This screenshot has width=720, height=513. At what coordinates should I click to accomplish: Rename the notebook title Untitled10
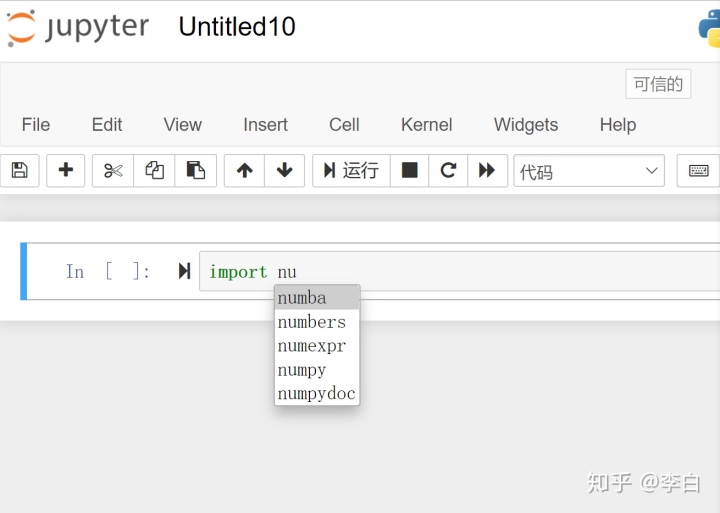click(237, 27)
